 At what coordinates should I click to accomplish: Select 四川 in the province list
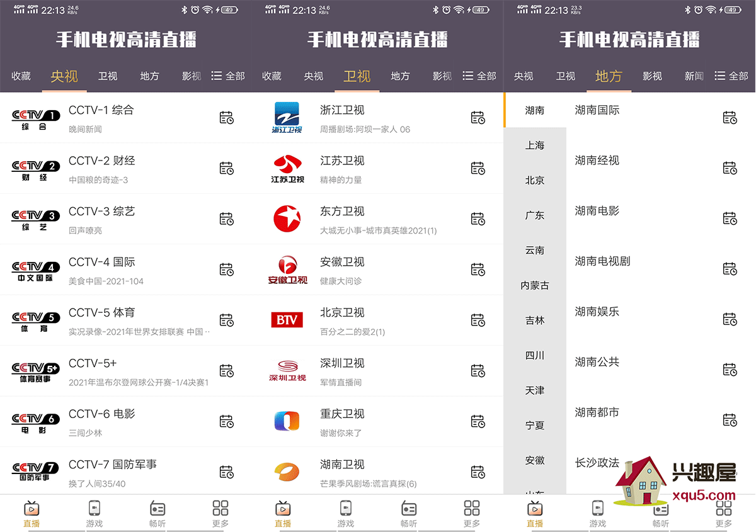tap(535, 356)
